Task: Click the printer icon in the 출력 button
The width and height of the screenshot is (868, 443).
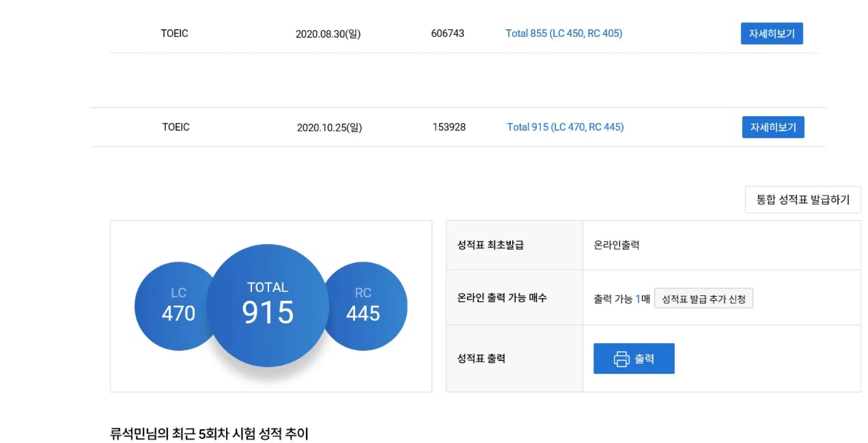Action: click(x=621, y=359)
